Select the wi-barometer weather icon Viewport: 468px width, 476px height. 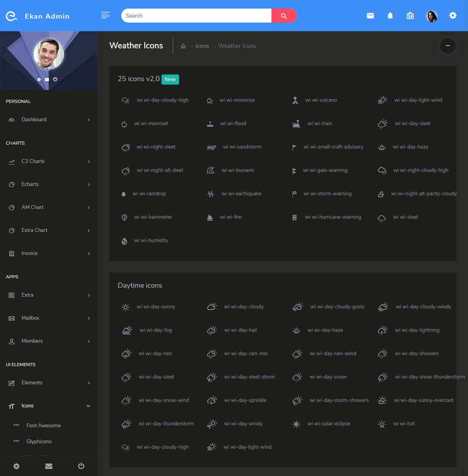click(124, 217)
